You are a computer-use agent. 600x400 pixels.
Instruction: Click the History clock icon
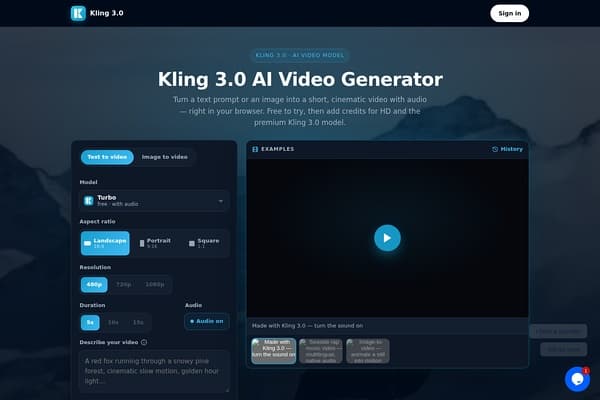(x=495, y=149)
